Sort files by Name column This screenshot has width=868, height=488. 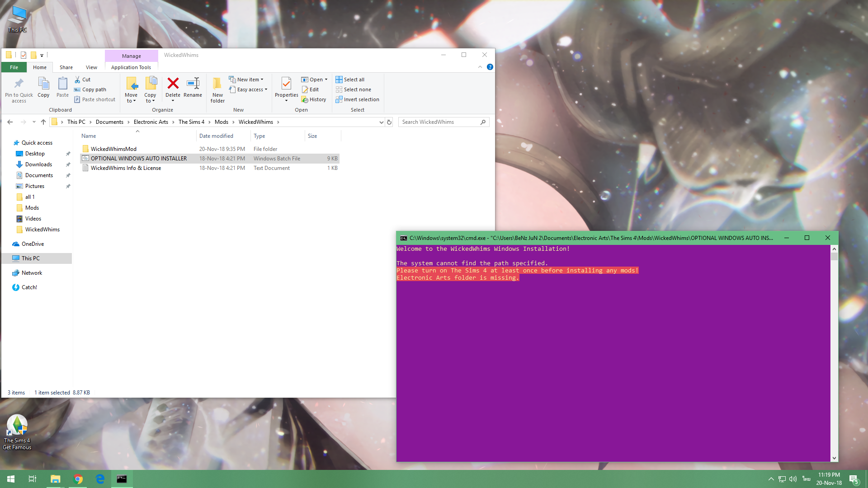[x=137, y=136]
